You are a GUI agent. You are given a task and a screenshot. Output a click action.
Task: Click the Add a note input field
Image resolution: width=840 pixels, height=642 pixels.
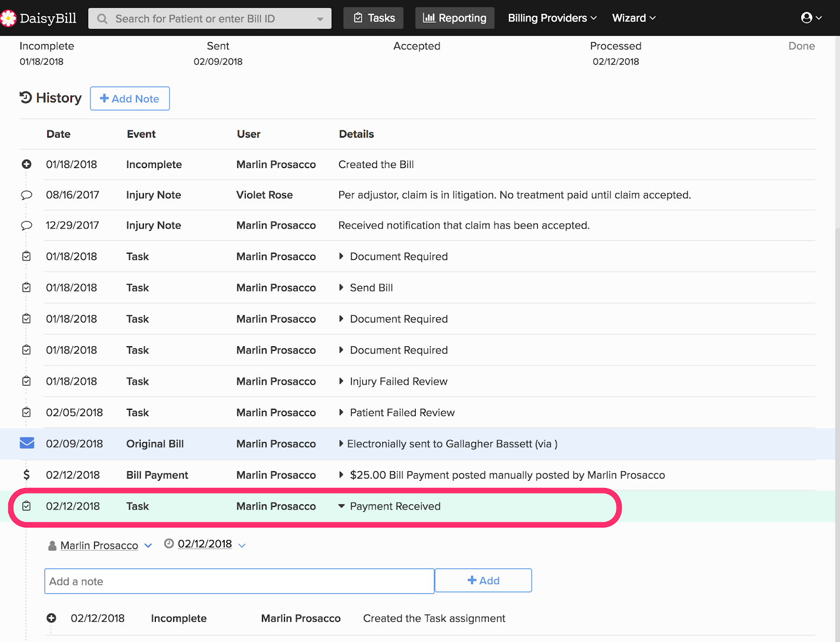239,581
